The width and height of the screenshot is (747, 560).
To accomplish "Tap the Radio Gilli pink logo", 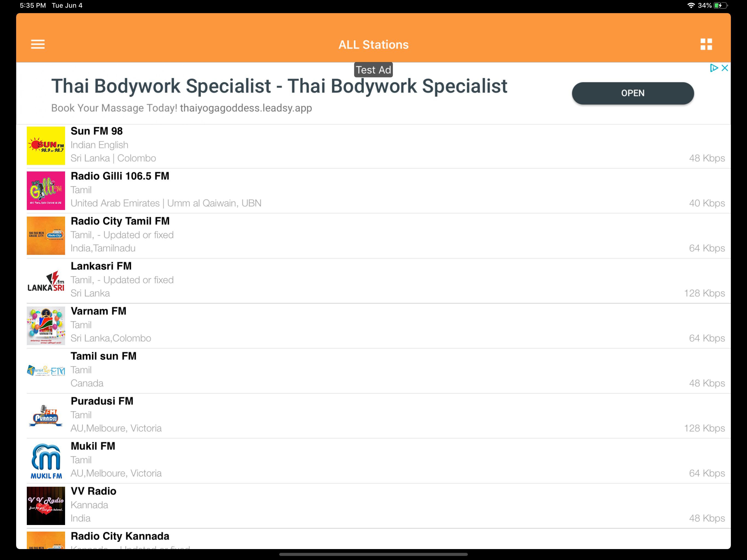I will (x=46, y=191).
